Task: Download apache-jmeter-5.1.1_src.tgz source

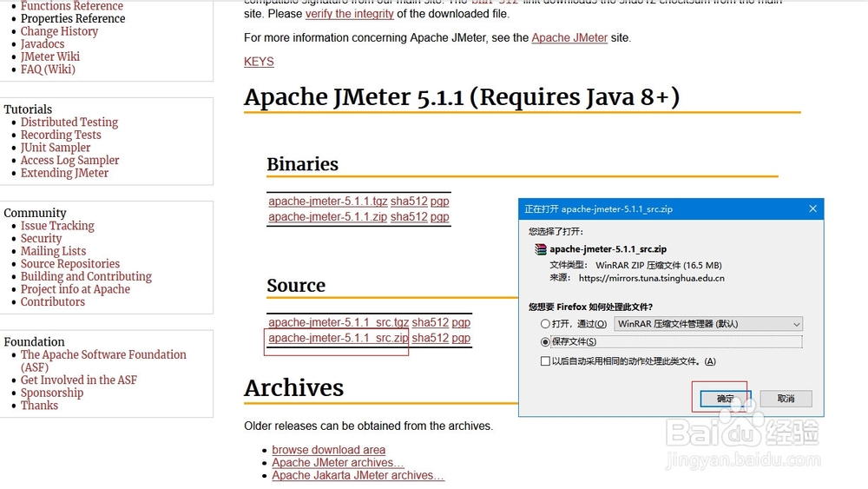Action: point(339,322)
